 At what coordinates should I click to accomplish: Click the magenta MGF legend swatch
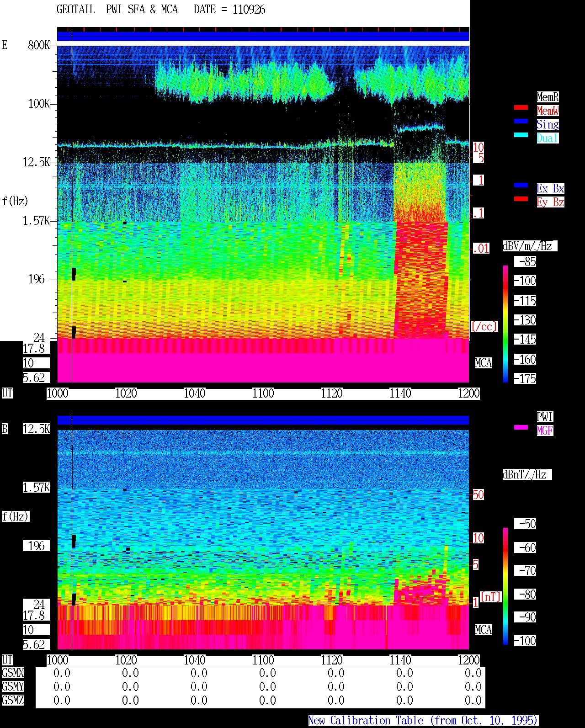point(521,428)
